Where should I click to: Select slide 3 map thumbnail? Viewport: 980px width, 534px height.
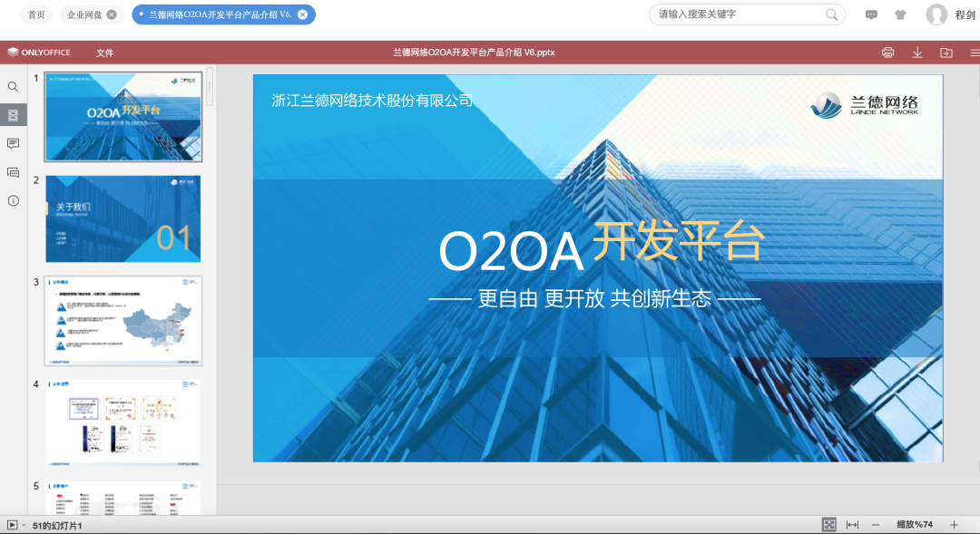[123, 320]
